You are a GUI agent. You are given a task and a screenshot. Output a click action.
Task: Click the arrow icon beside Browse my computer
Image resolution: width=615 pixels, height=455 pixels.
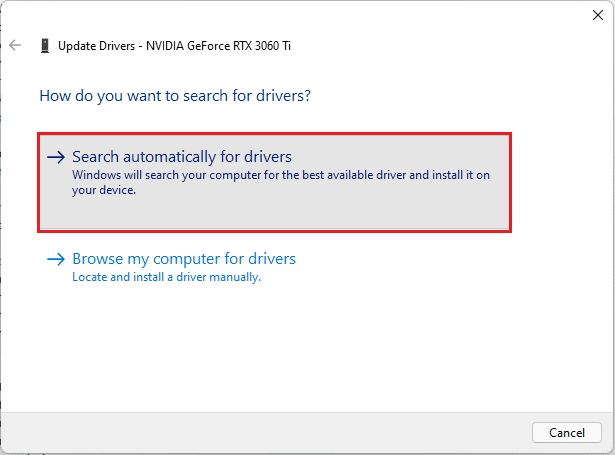tap(56, 259)
